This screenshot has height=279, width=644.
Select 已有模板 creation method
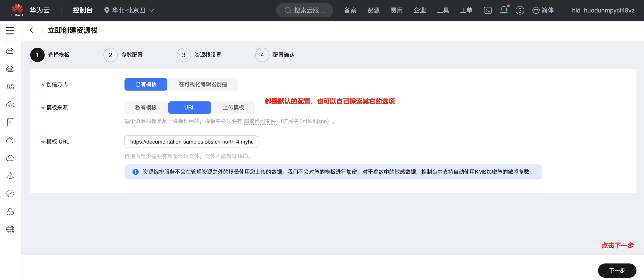146,84
